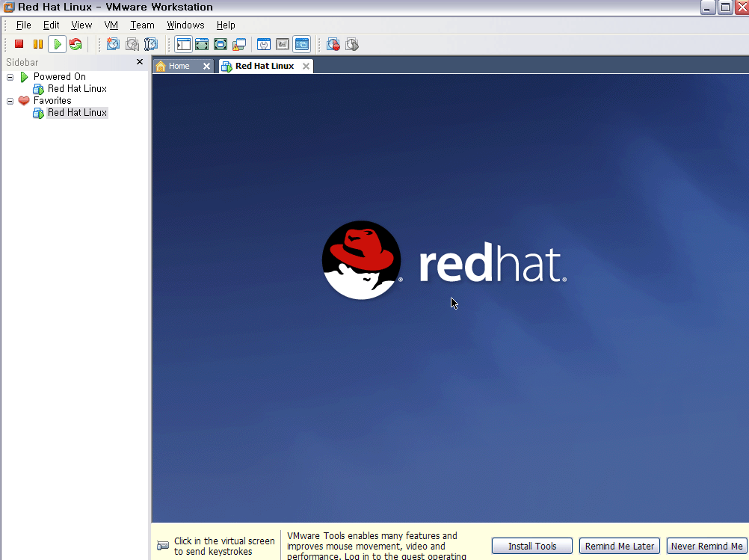Click the keyboard icon in status bar
The width and height of the screenshot is (749, 560).
click(x=163, y=545)
